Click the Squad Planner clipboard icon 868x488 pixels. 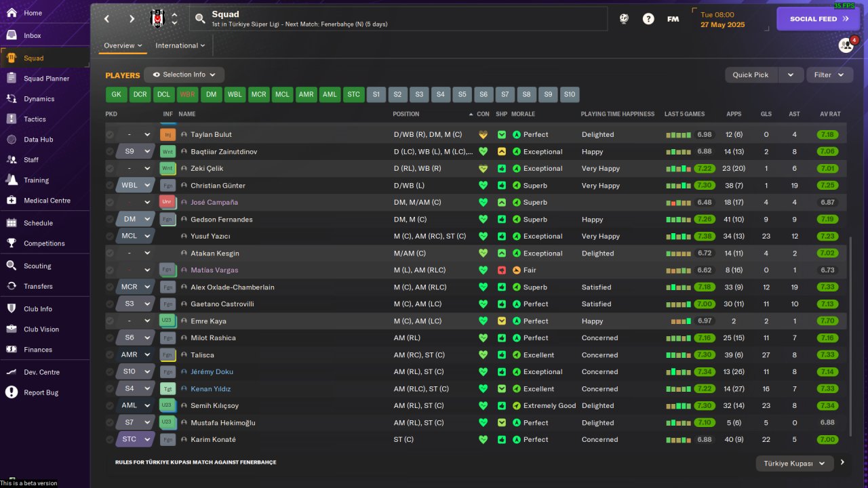pos(12,79)
